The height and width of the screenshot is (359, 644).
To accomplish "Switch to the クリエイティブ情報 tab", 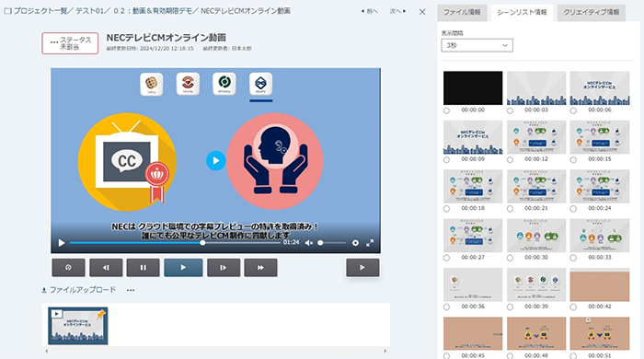I will (591, 12).
